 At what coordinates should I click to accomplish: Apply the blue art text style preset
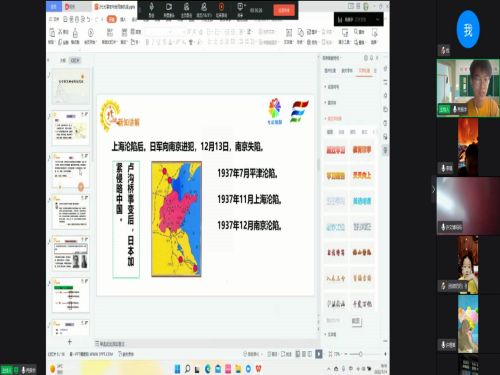(x=362, y=201)
